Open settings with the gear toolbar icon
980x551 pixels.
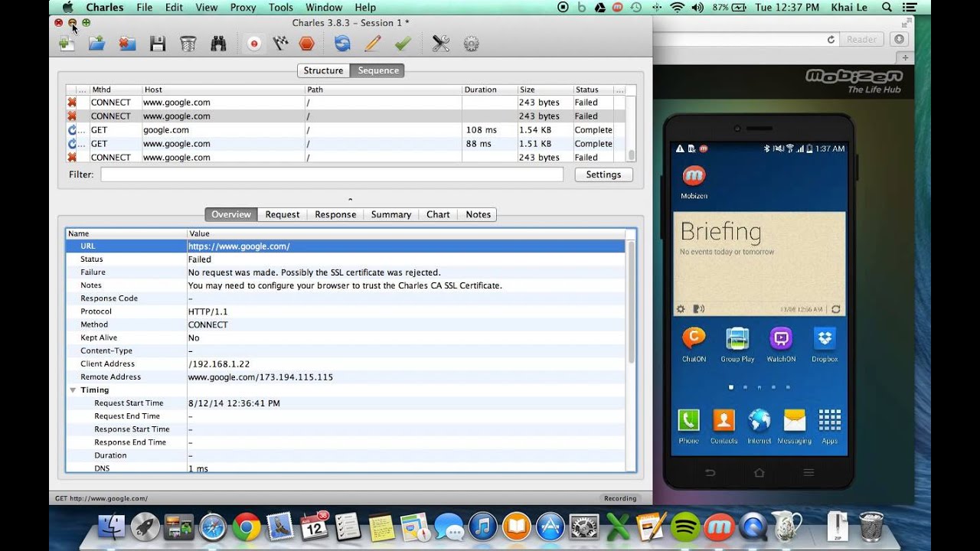coord(471,44)
